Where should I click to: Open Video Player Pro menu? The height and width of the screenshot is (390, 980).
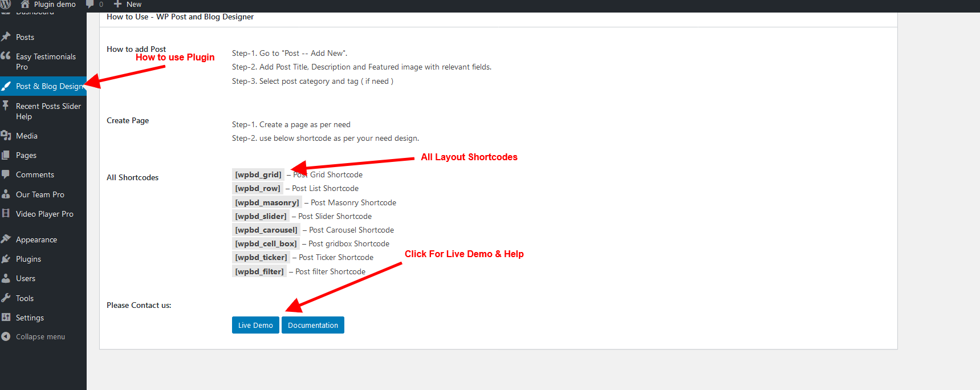tap(43, 214)
